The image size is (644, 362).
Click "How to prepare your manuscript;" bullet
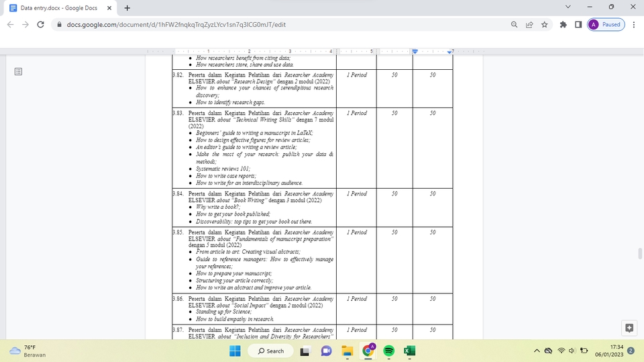[x=233, y=273]
